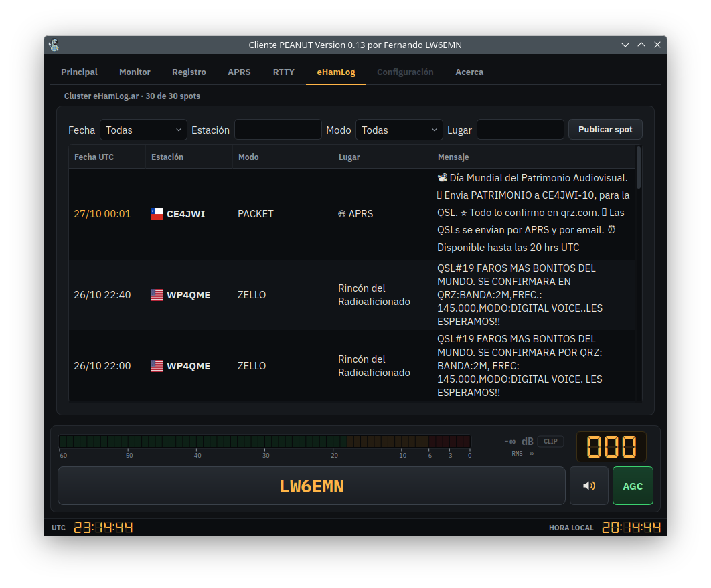
Task: Open the Monitor tab
Action: (135, 72)
